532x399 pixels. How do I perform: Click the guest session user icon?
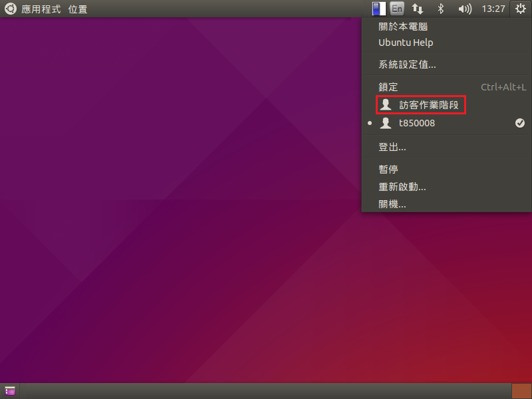tap(386, 105)
